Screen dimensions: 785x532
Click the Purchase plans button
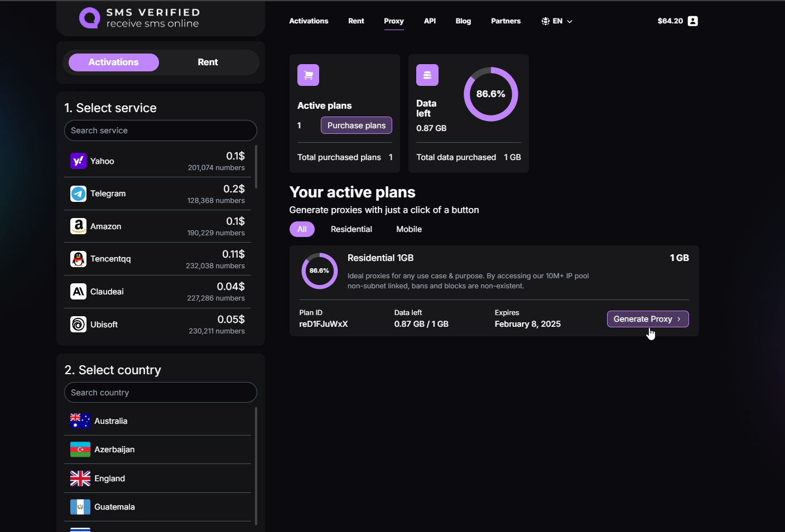click(x=356, y=125)
